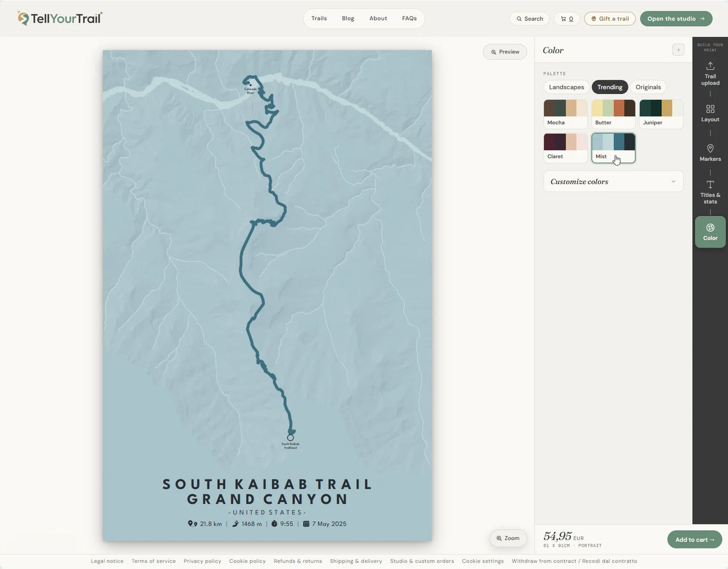Screen dimensions: 728x569
Task: Go to the About page
Action: point(379,18)
